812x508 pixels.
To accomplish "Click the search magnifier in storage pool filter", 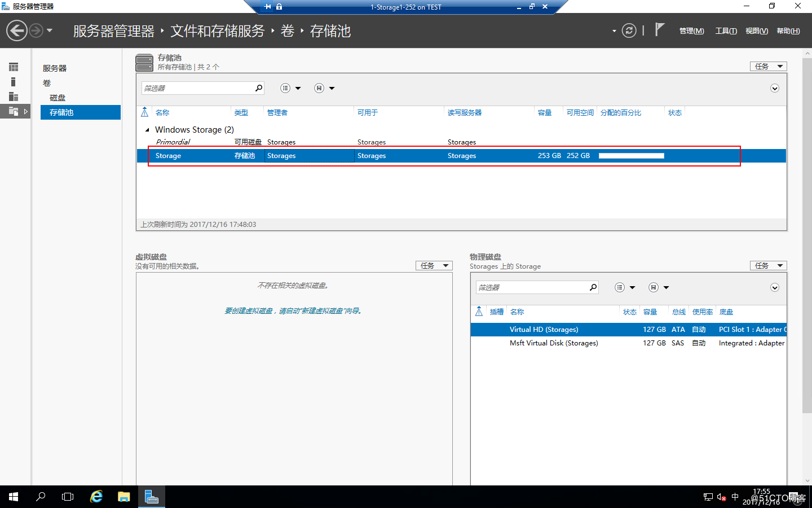I will point(259,88).
